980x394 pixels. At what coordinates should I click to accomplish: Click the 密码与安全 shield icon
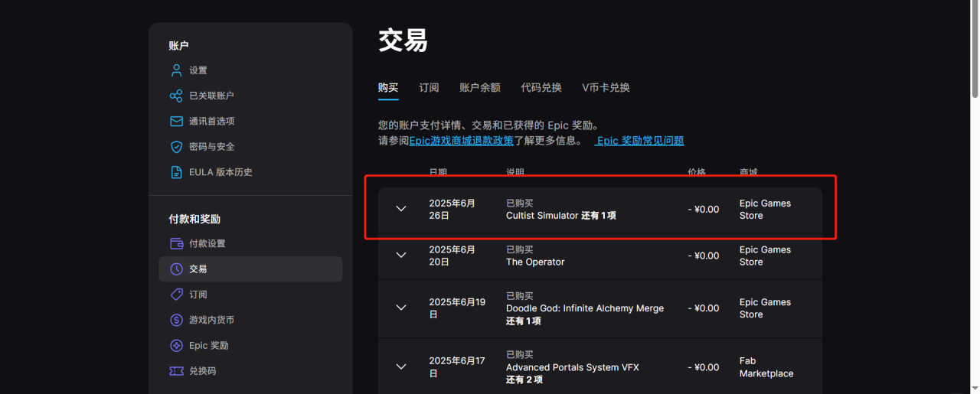(176, 147)
